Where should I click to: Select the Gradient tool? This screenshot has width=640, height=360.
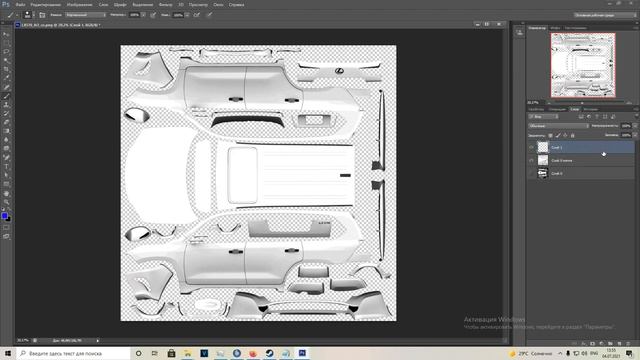point(6,131)
